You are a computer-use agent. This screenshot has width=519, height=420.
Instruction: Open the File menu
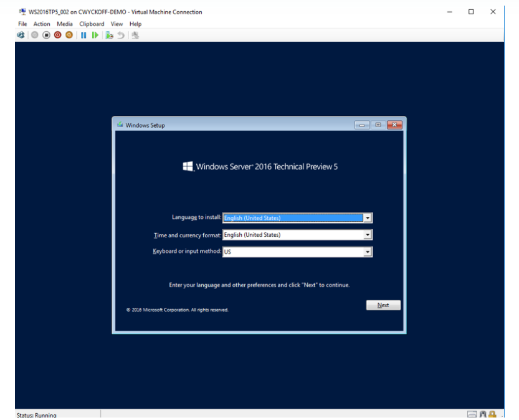click(x=22, y=24)
